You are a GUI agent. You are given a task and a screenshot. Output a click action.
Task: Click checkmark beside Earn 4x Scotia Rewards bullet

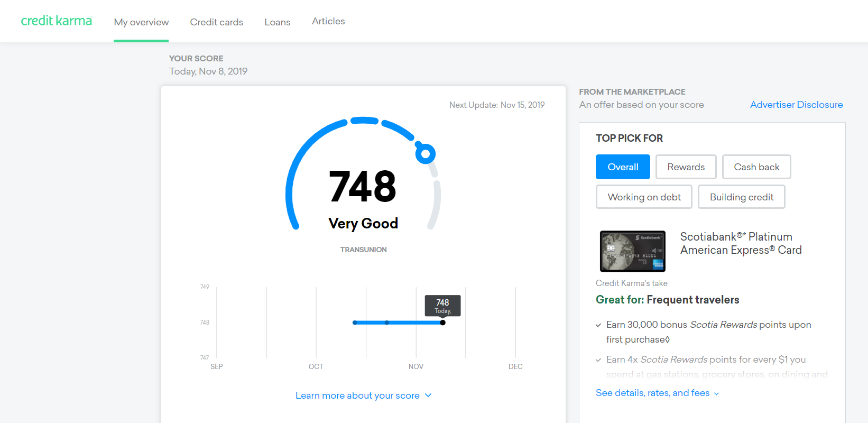coord(598,360)
